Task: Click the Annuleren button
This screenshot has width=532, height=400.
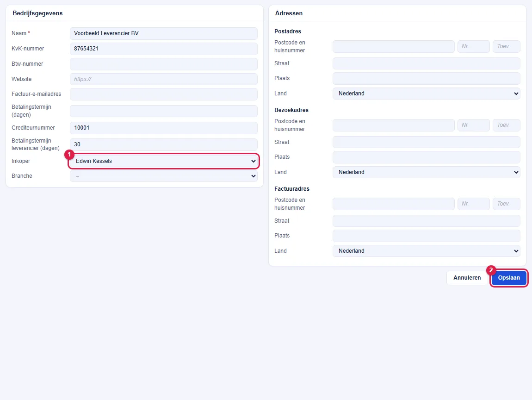Action: pos(467,278)
